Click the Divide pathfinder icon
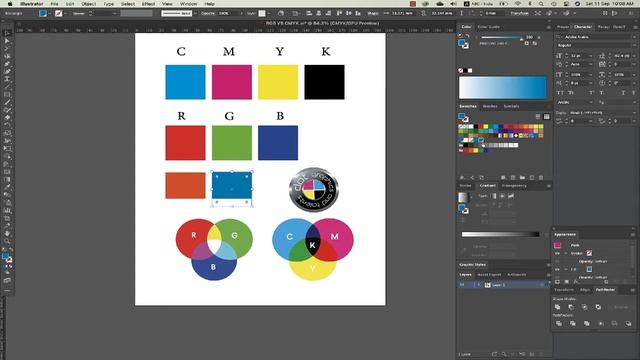The width and height of the screenshot is (640, 360). point(559,323)
